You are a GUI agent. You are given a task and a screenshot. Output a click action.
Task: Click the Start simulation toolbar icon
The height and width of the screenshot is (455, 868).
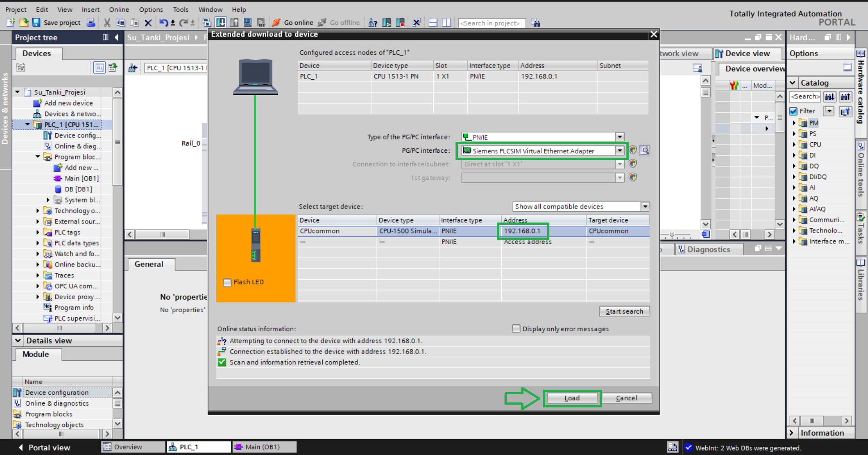(x=247, y=23)
